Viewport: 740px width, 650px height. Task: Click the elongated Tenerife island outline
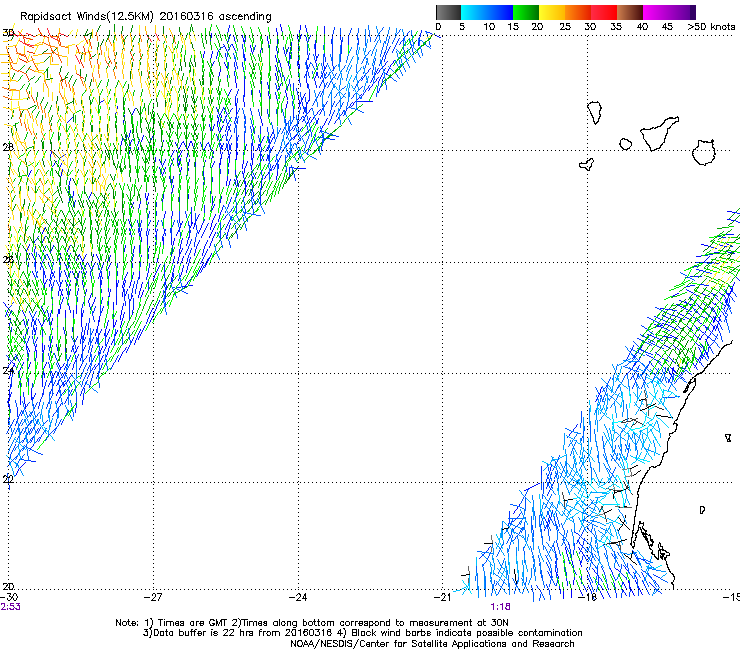click(x=659, y=134)
